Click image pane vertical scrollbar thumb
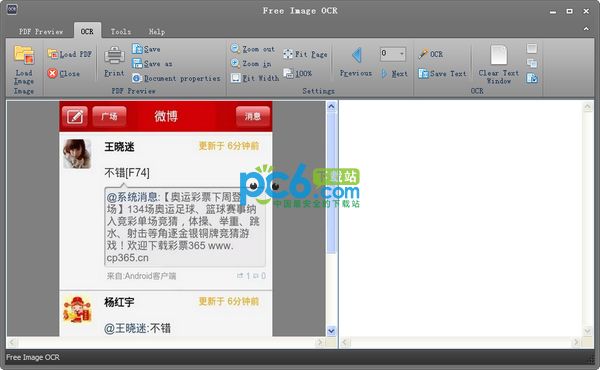The width and height of the screenshot is (600, 370). 331,183
